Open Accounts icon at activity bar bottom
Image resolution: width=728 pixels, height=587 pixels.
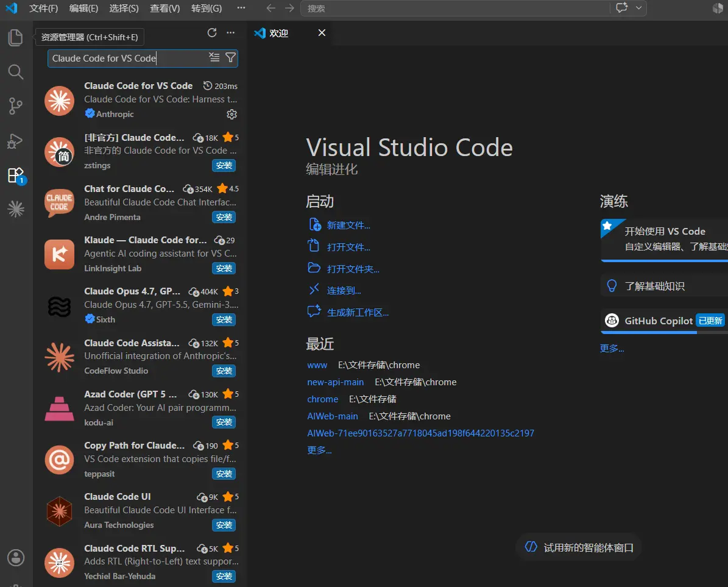tap(16, 558)
